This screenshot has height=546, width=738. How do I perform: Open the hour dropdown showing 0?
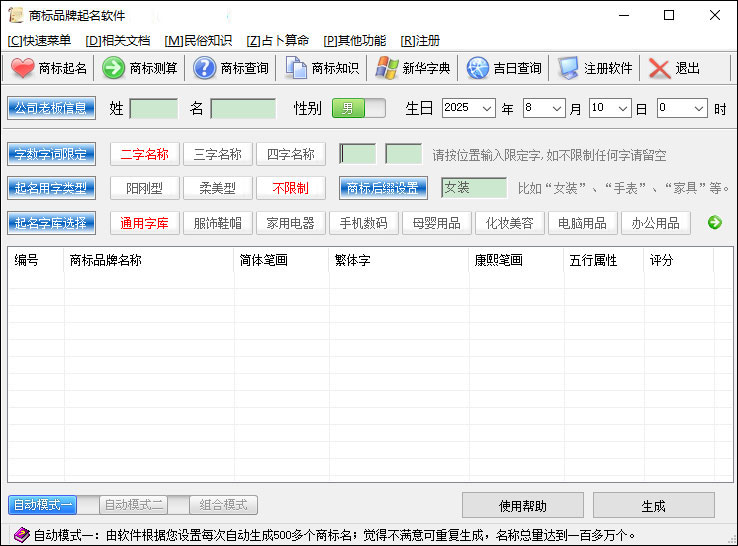pyautogui.click(x=682, y=108)
